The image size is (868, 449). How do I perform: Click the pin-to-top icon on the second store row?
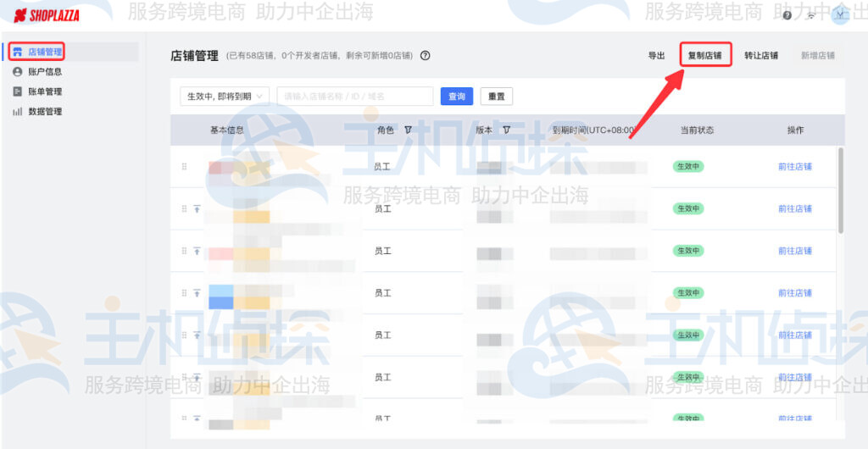point(197,208)
